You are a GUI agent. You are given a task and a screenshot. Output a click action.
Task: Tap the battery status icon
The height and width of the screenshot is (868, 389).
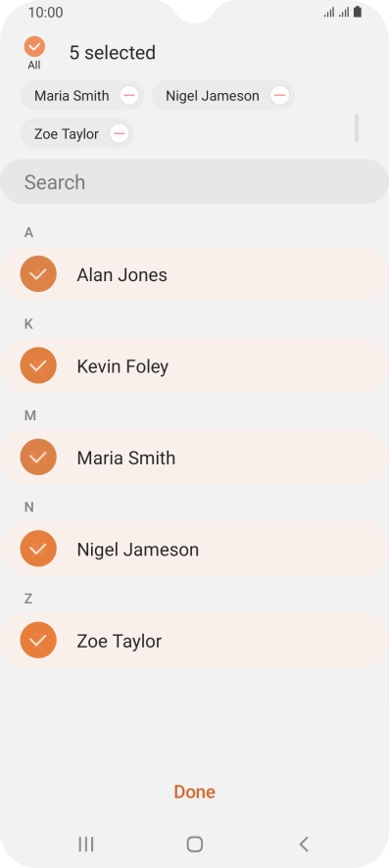(358, 12)
